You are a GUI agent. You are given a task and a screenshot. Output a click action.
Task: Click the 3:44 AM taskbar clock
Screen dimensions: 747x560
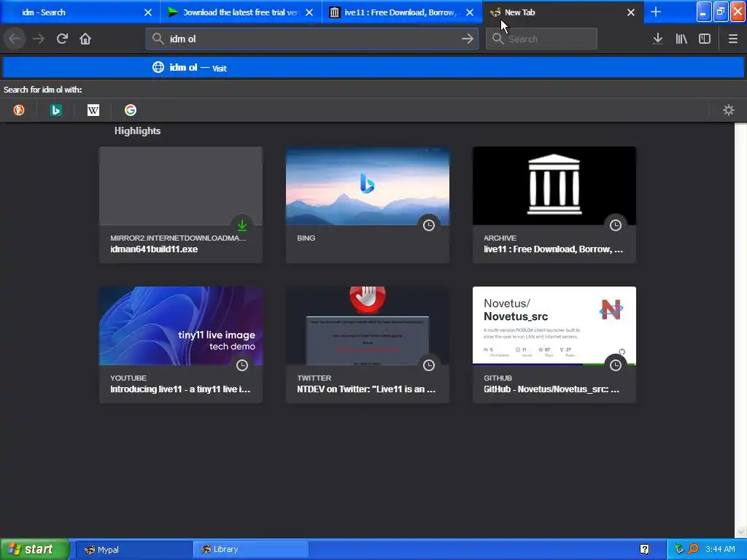pyautogui.click(x=720, y=549)
